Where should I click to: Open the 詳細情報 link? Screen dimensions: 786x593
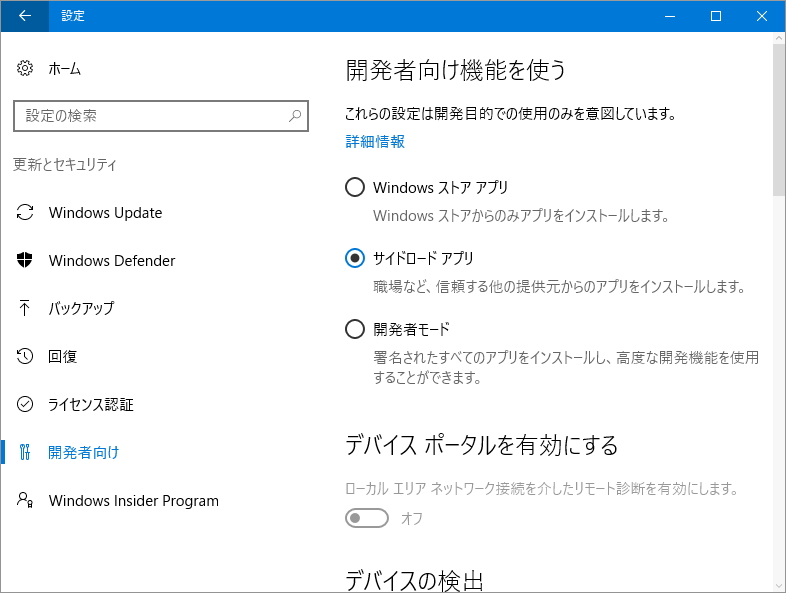(x=375, y=141)
